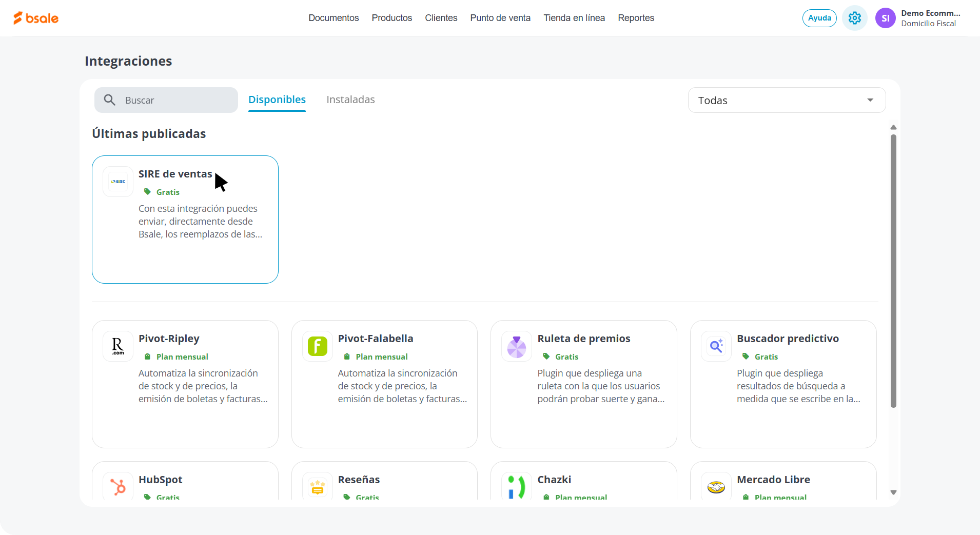Viewport: 980px width, 535px height.
Task: Switch to the Instaladas tab
Action: [350, 100]
